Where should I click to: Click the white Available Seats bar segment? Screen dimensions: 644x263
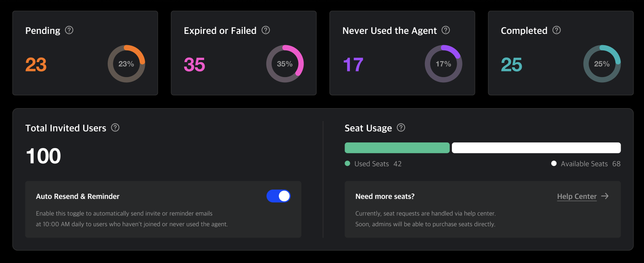[536, 148]
